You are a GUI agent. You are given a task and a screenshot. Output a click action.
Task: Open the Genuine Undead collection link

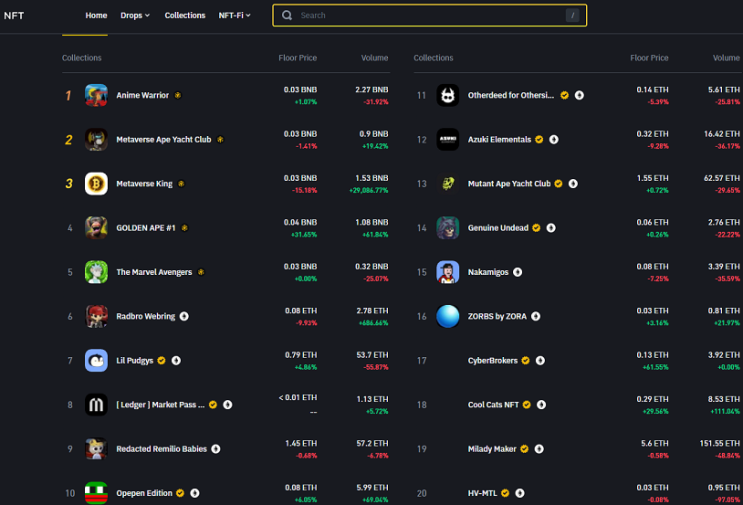(498, 228)
